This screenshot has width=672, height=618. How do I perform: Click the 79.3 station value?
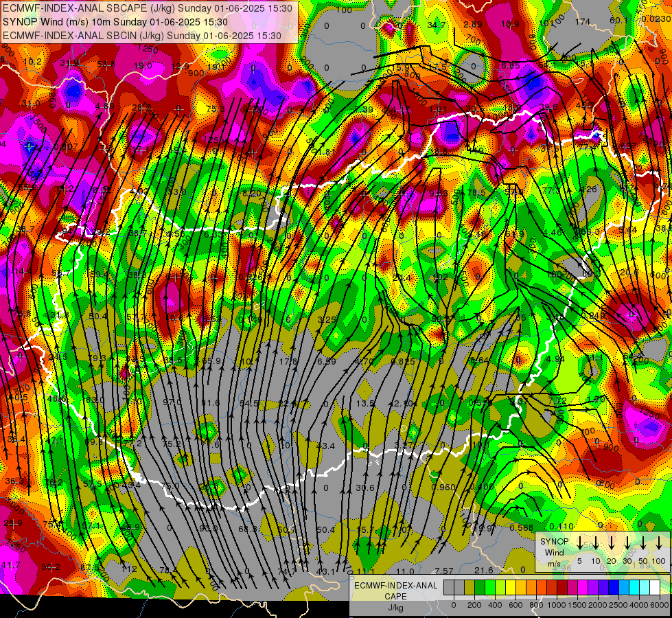point(97,358)
